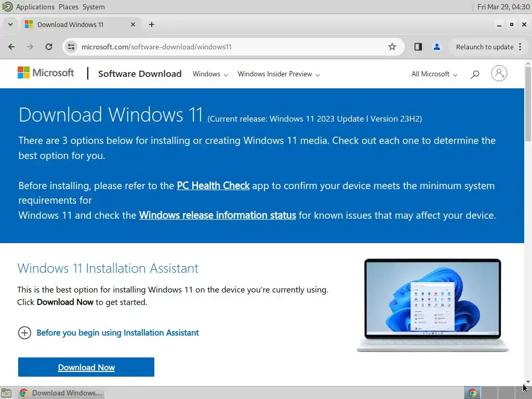532x399 pixels.
Task: Open the Microsoft site search
Action: [x=475, y=74]
